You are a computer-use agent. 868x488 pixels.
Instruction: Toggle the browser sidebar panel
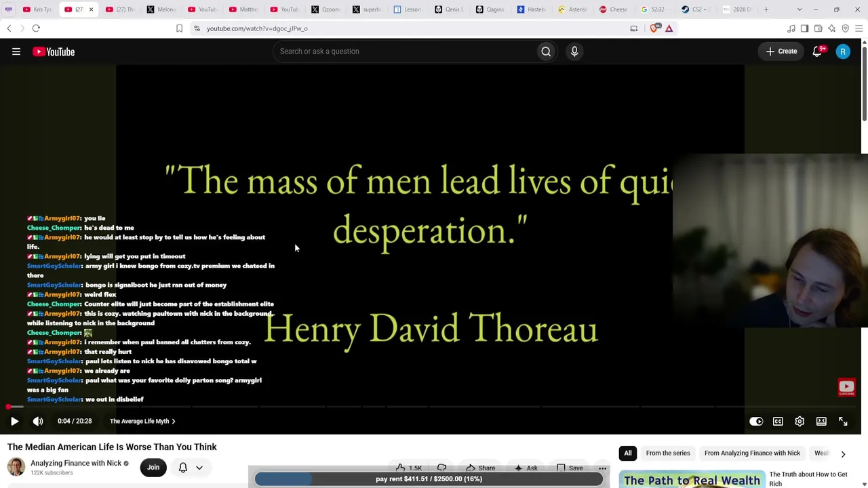(804, 28)
